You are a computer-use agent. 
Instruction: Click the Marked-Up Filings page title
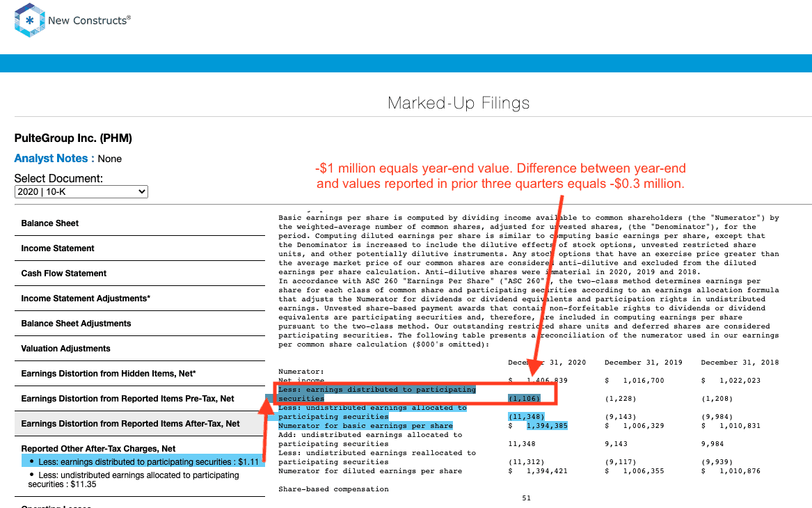tap(459, 103)
